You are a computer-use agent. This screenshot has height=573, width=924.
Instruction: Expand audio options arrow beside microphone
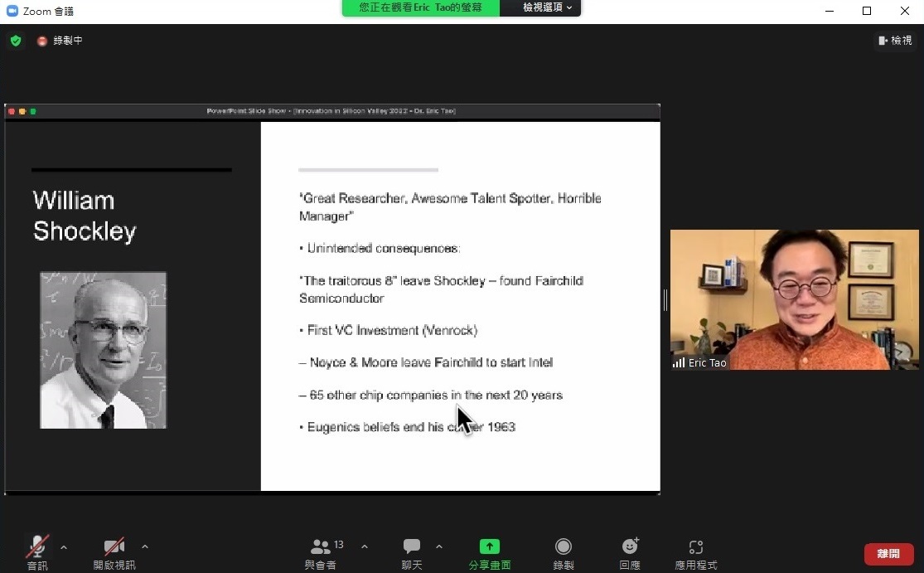pyautogui.click(x=64, y=546)
